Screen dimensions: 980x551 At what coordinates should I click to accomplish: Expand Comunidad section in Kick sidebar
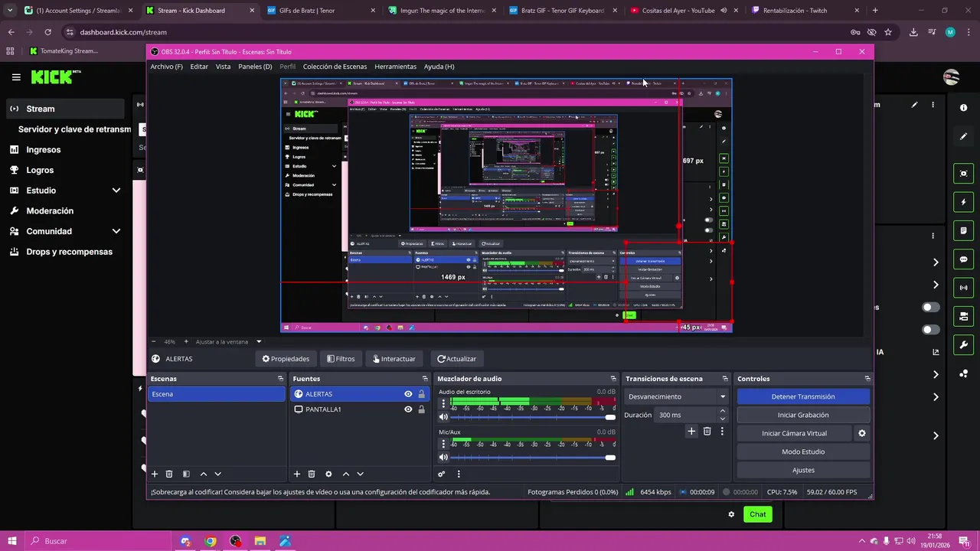[x=116, y=231]
